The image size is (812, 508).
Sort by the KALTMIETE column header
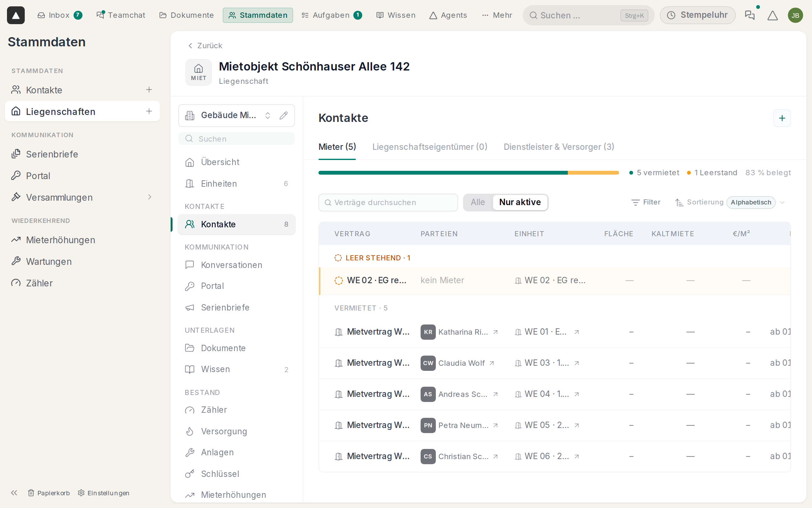pyautogui.click(x=672, y=234)
